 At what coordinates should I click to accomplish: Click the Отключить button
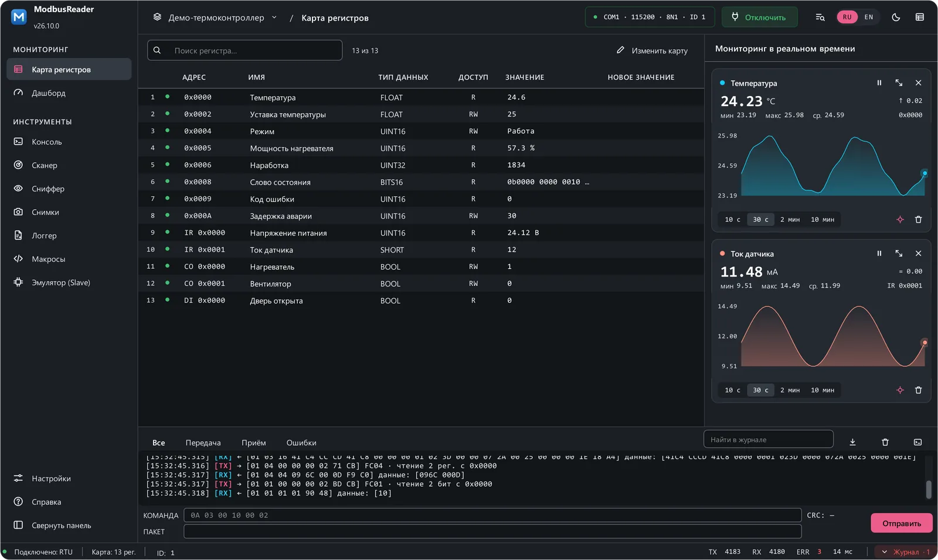pos(759,18)
